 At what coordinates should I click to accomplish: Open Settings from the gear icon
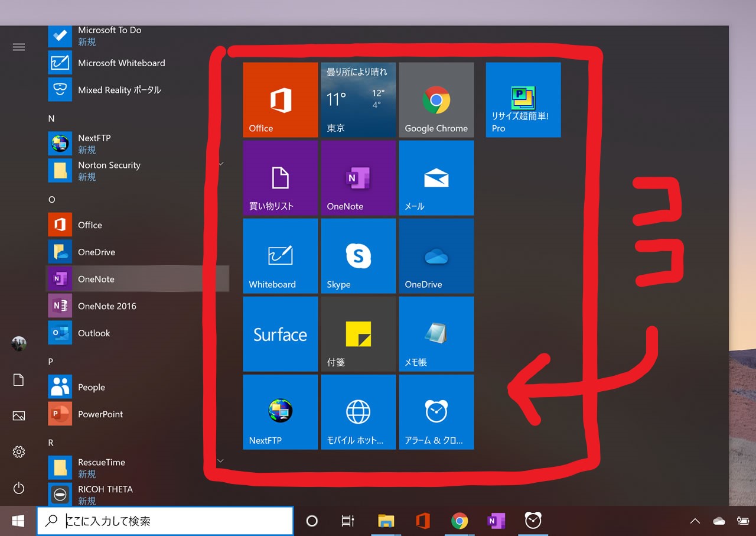coord(19,452)
